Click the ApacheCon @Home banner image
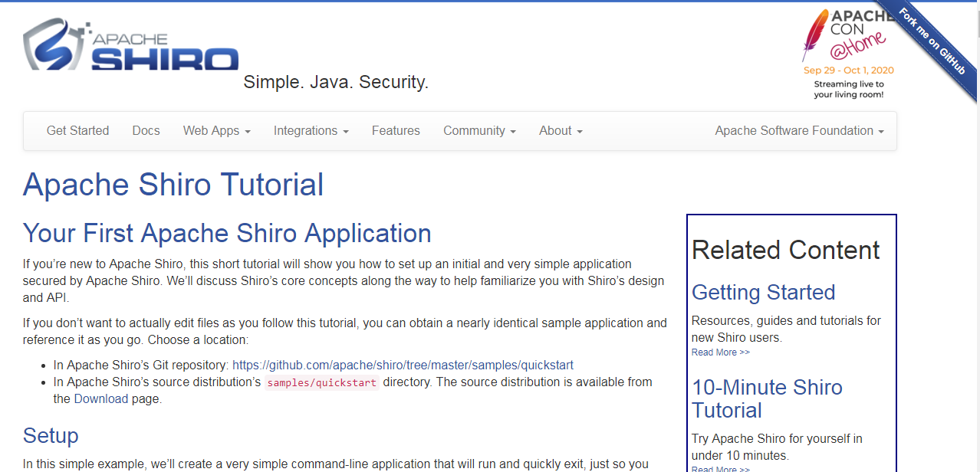The height and width of the screenshot is (472, 980). pyautogui.click(x=848, y=54)
